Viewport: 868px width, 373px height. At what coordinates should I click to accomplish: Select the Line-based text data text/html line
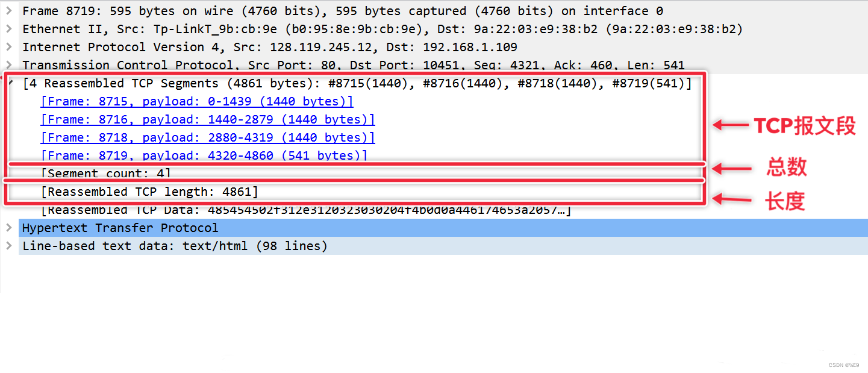pyautogui.click(x=443, y=246)
